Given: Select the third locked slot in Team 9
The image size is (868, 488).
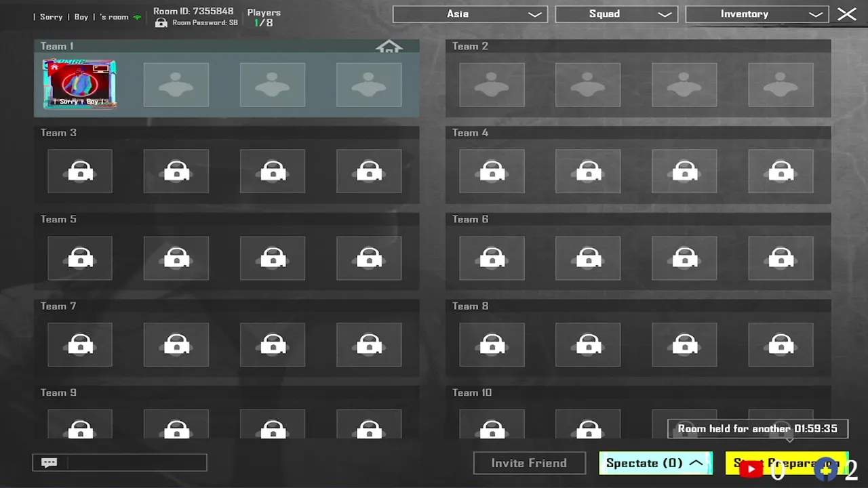Looking at the screenshot, I should pyautogui.click(x=273, y=424).
